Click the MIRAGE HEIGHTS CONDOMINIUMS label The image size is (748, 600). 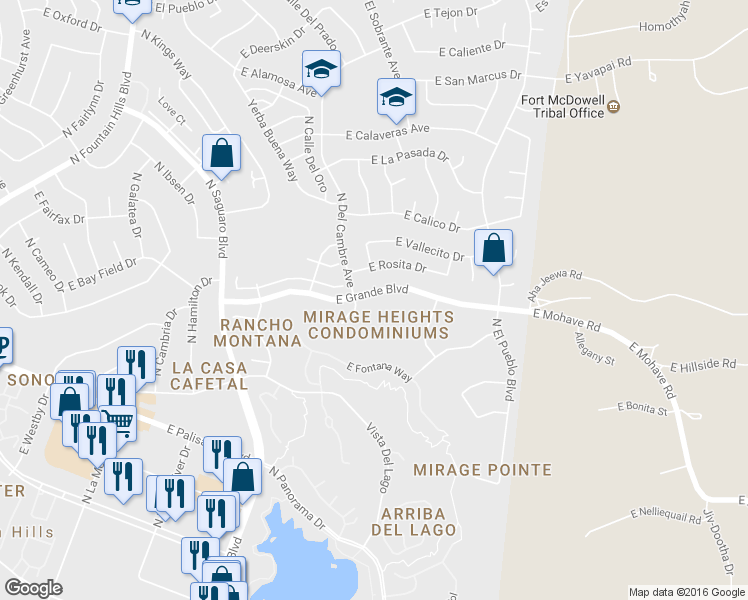379,325
